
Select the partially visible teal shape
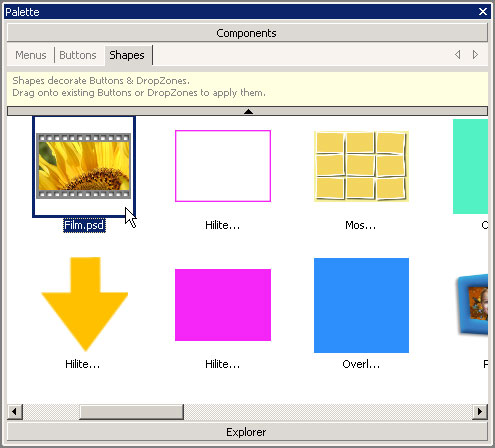tap(470, 166)
